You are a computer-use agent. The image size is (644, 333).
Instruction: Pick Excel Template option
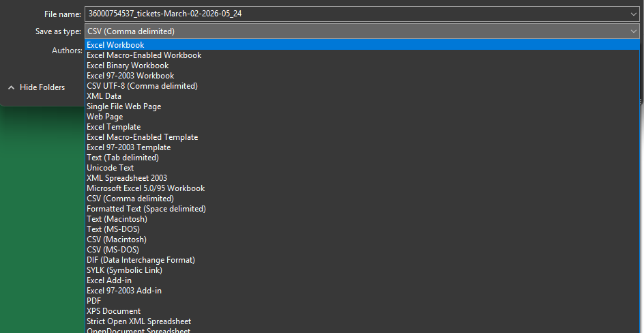[x=362, y=127]
